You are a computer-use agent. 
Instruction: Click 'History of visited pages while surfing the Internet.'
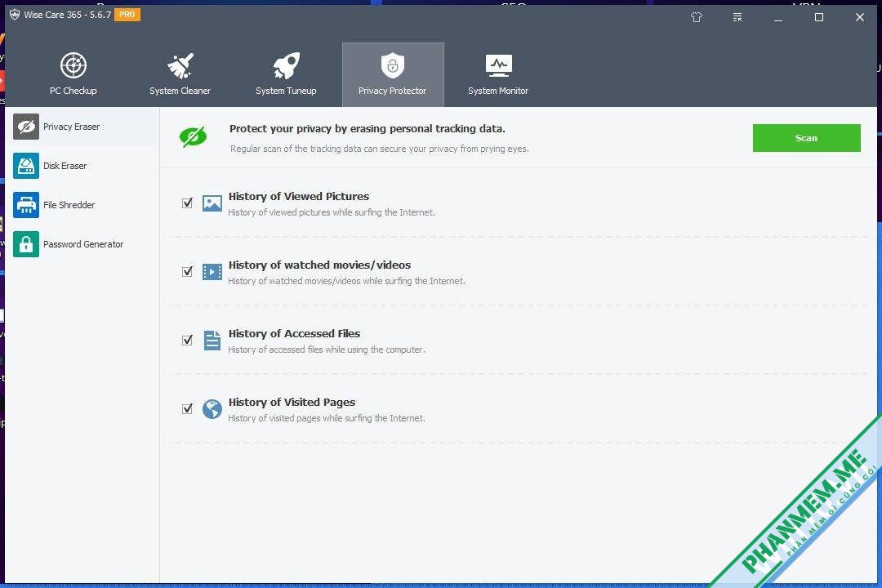pos(327,418)
